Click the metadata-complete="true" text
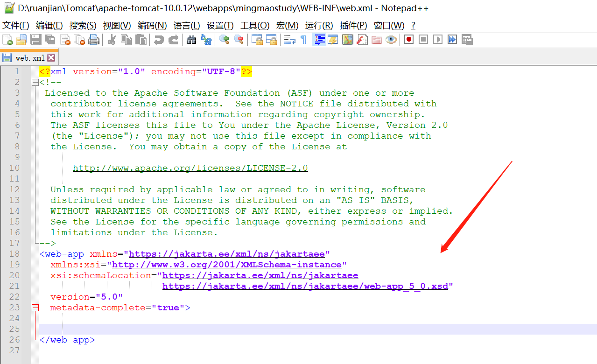 coord(117,308)
